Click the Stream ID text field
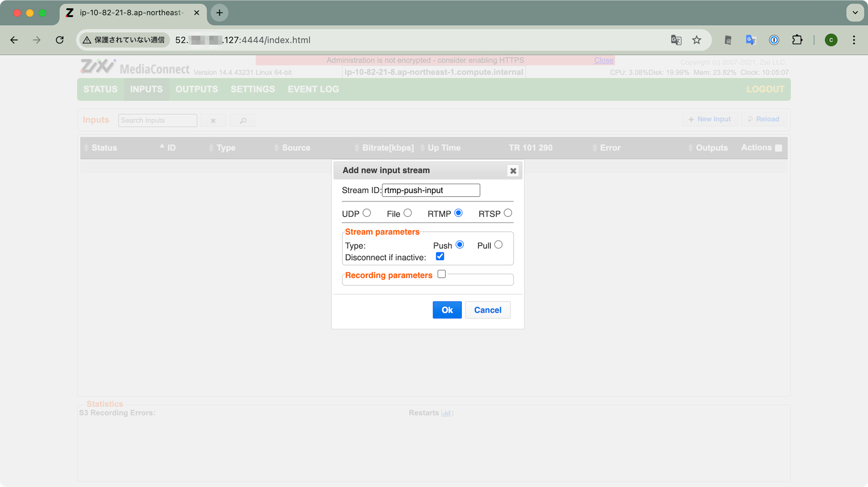 coord(431,190)
